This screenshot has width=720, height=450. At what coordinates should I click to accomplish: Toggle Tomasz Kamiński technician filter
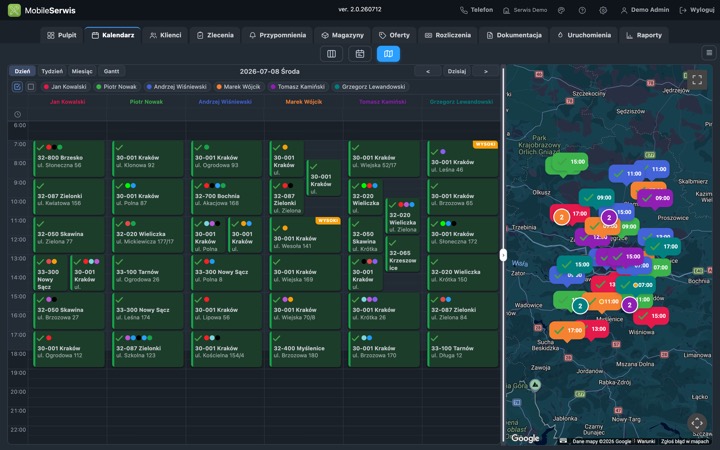coord(297,86)
